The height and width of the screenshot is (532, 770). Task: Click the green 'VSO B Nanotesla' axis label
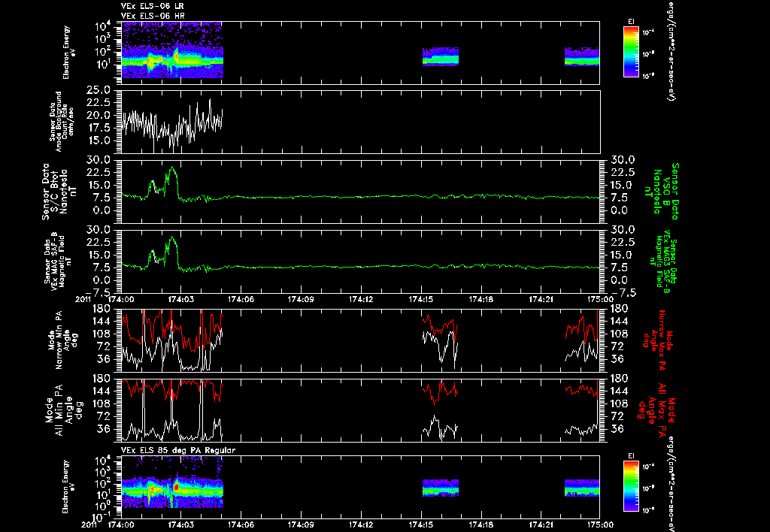(x=662, y=192)
